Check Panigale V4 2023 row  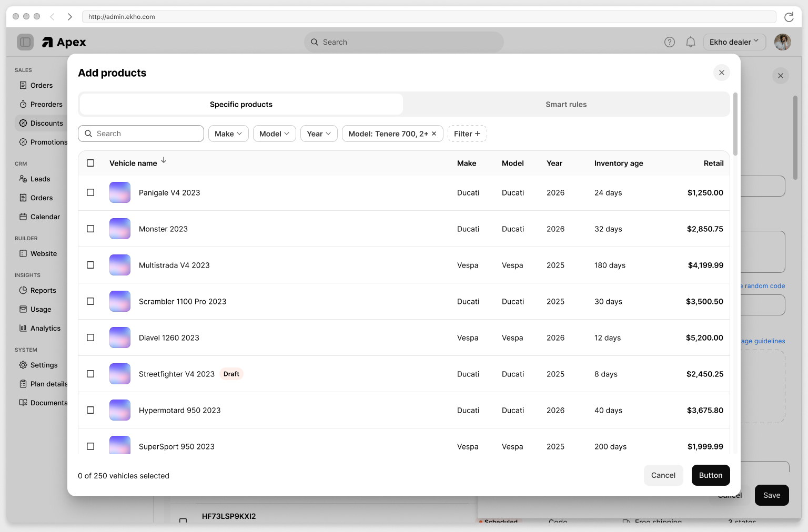[90, 192]
